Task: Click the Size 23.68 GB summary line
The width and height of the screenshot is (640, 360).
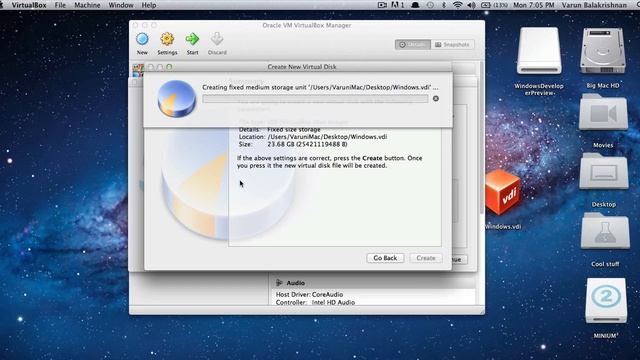Action: coord(293,144)
